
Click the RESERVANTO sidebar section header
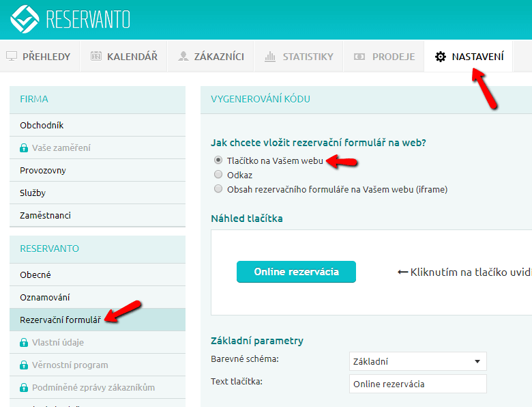click(98, 249)
